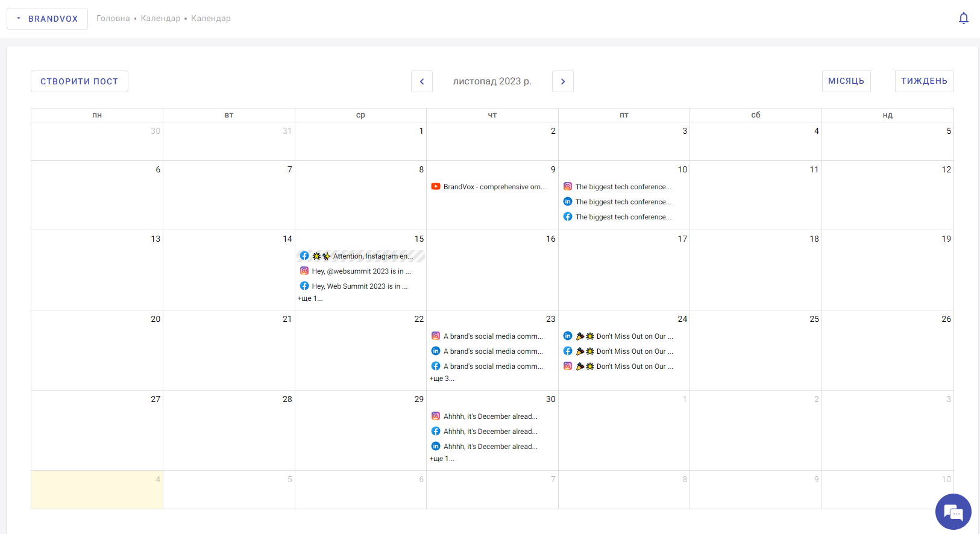The height and width of the screenshot is (534, 980).
Task: Select November 17 day cell
Action: point(624,270)
